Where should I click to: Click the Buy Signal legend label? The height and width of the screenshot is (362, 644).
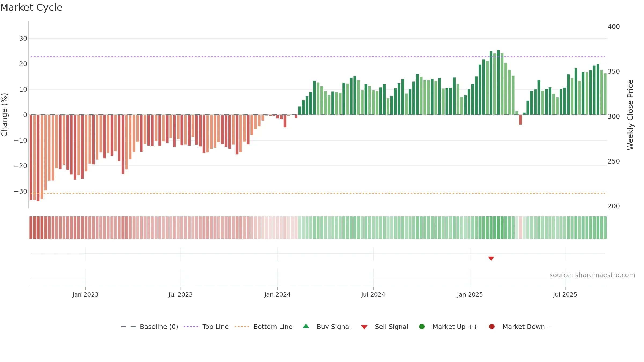tap(334, 327)
